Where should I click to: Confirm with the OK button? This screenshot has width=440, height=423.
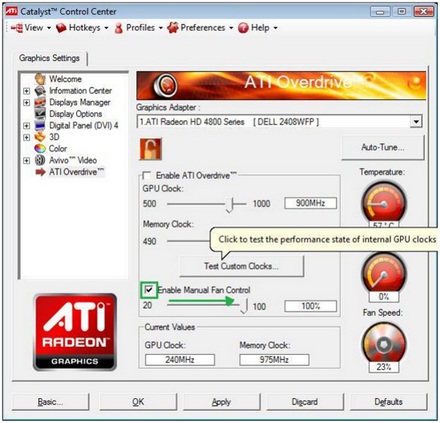[x=138, y=402]
